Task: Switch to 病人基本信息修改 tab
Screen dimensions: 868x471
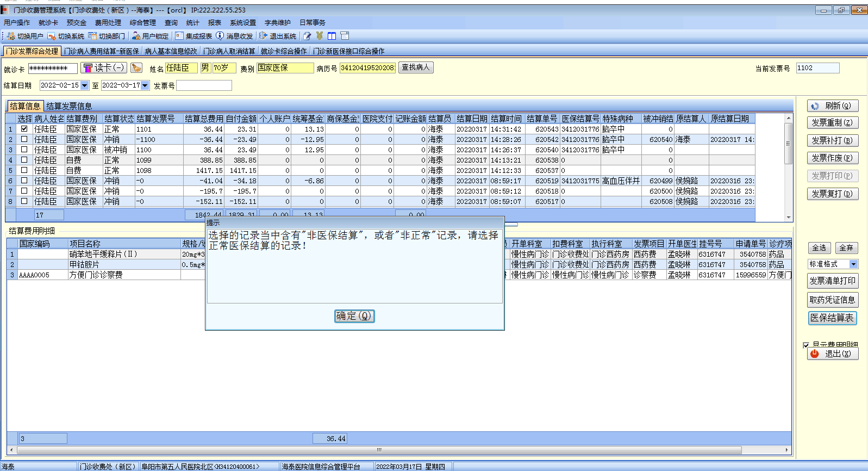Action: 171,51
